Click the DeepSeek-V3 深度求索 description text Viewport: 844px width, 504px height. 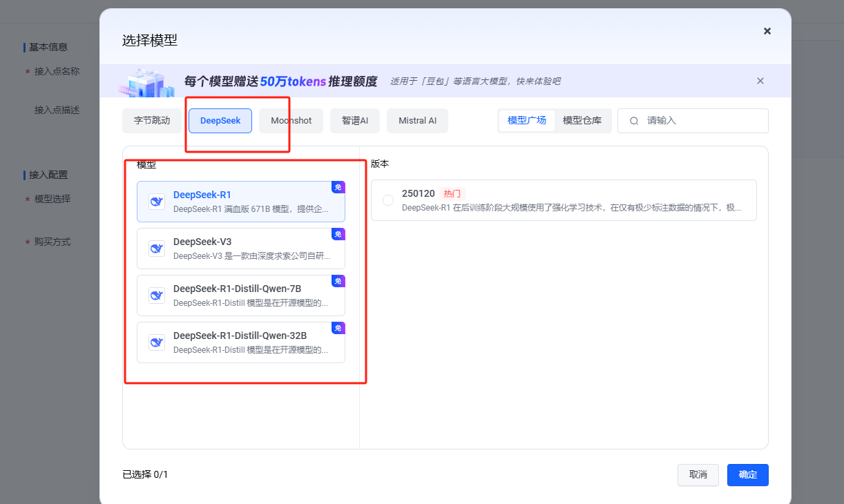(252, 255)
